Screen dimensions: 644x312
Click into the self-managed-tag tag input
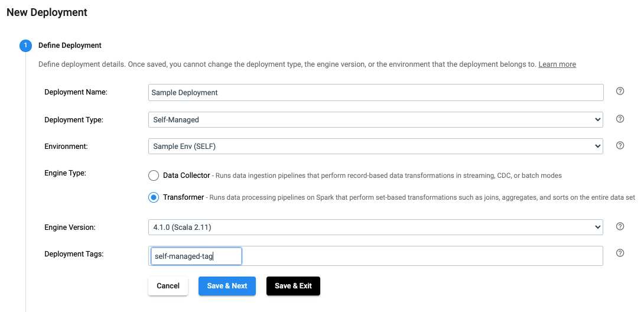tap(196, 256)
